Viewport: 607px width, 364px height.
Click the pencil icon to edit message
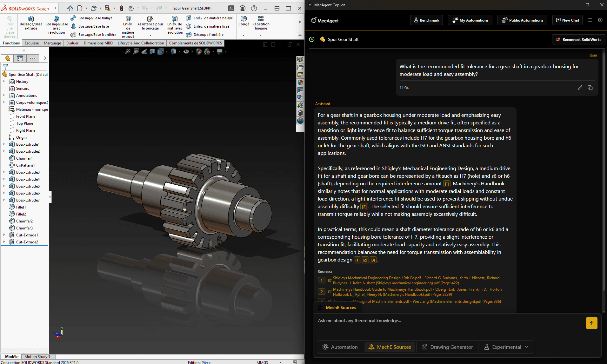[x=580, y=88]
